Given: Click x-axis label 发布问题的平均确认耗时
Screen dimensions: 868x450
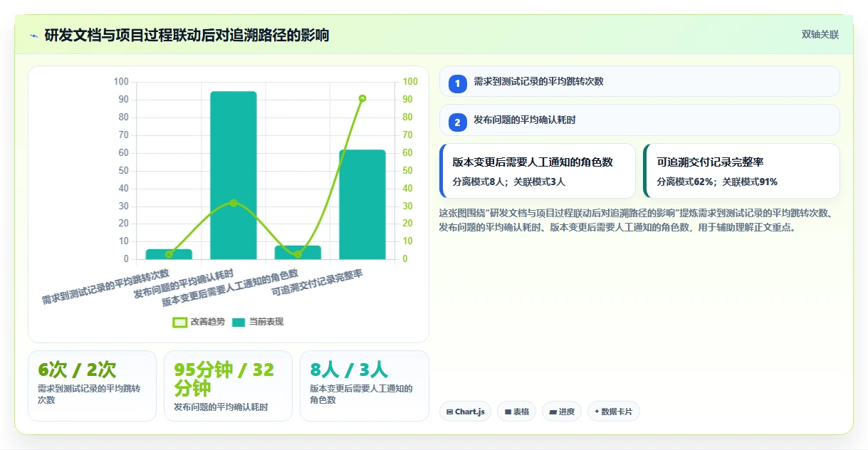Looking at the screenshot, I should click(x=184, y=284).
